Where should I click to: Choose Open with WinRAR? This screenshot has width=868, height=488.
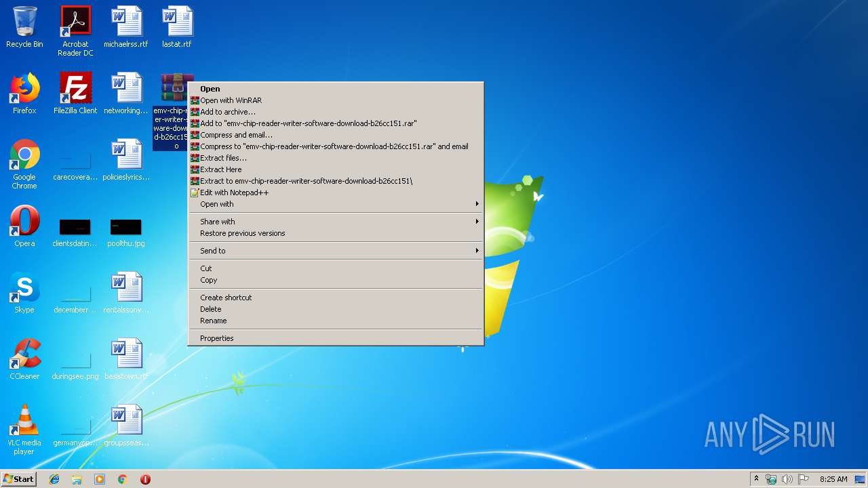[336, 100]
